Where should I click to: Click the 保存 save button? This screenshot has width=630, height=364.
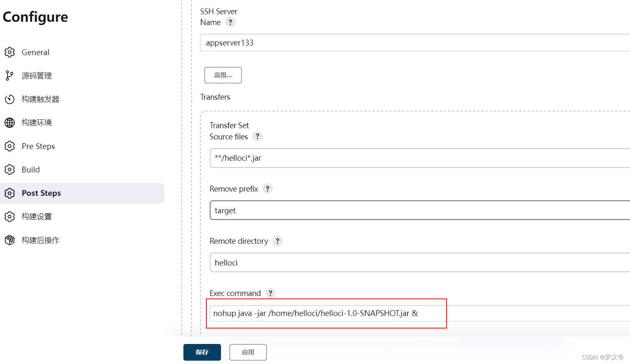pyautogui.click(x=202, y=352)
